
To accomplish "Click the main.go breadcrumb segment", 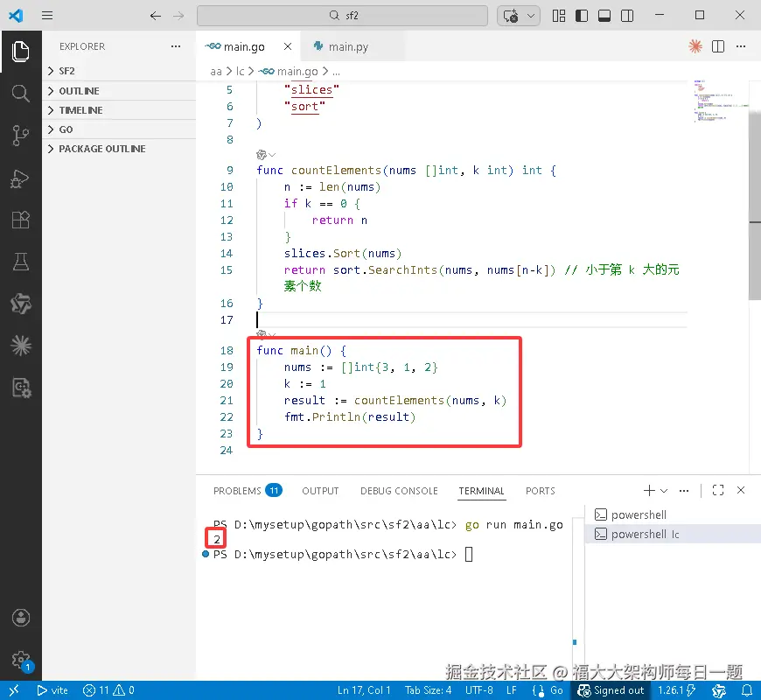I will (x=289, y=72).
